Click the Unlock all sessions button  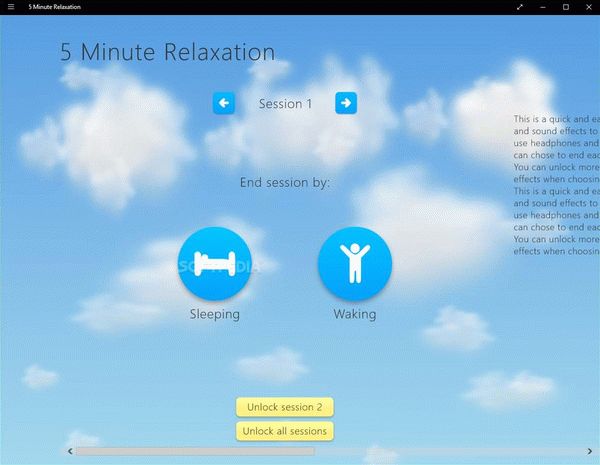(285, 431)
